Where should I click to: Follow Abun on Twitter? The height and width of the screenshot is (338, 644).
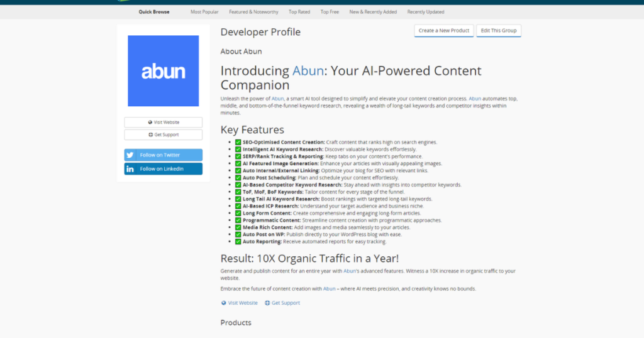coord(163,155)
